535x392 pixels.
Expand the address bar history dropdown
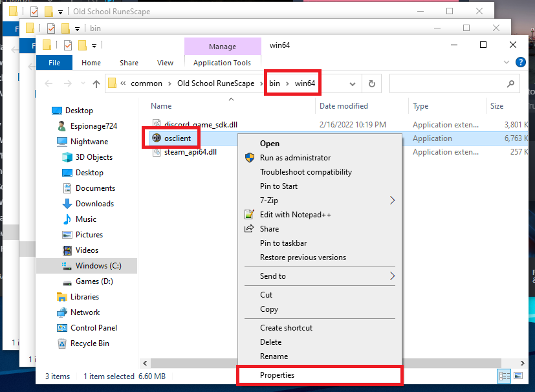(x=353, y=84)
